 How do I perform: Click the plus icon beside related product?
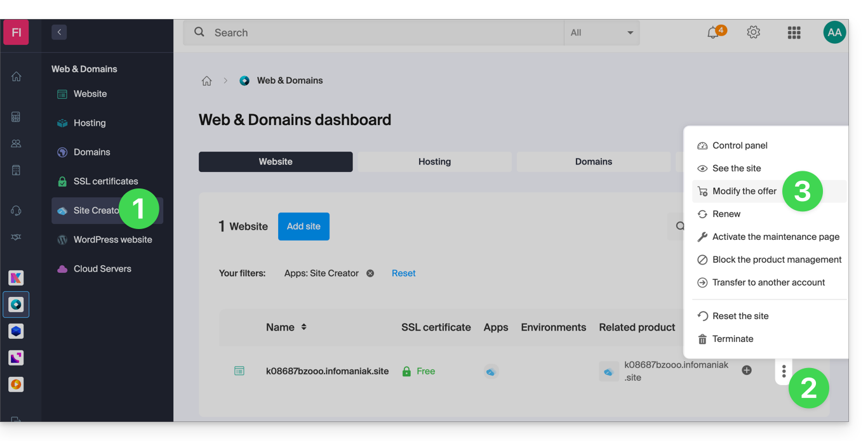pos(747,371)
